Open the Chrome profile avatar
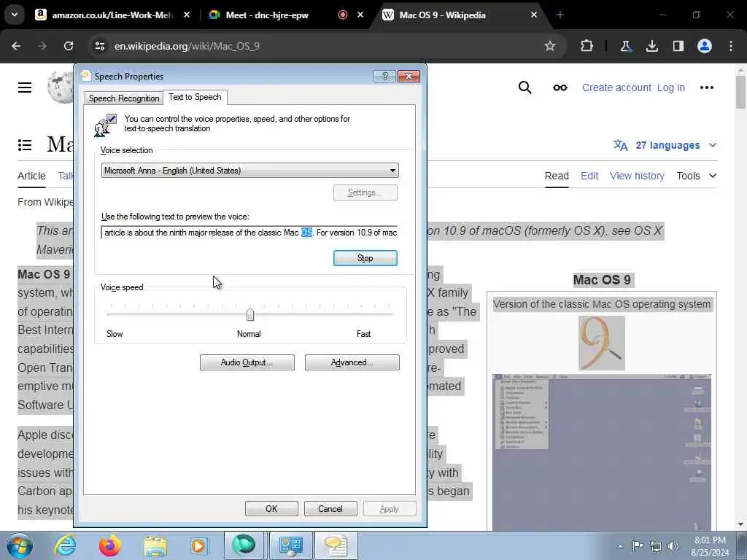 [705, 46]
